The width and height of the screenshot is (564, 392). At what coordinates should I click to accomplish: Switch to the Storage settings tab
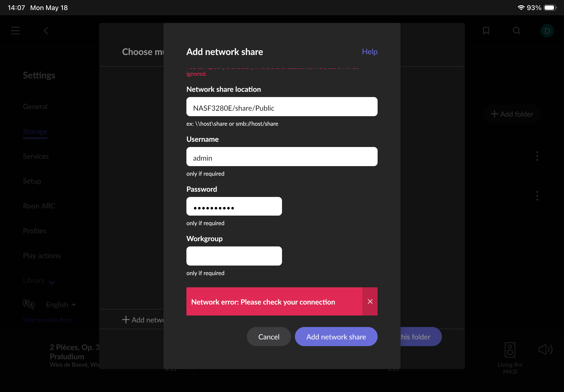coord(35,131)
